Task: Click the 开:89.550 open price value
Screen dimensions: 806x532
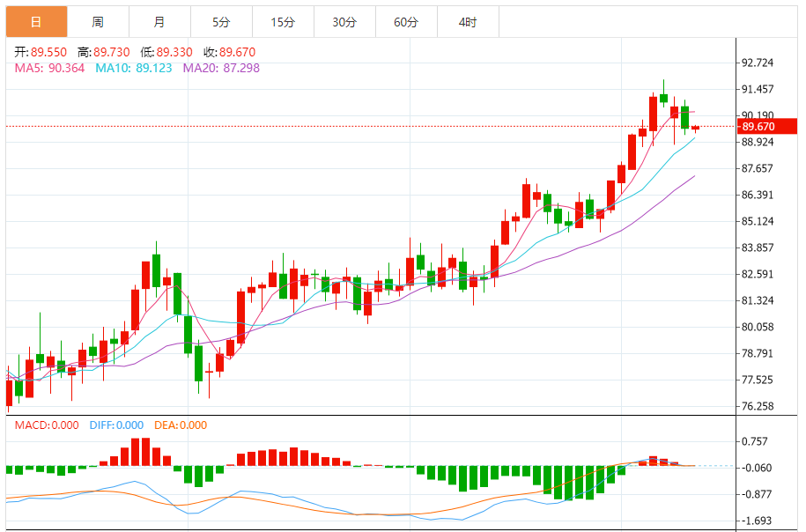Action: 41,52
